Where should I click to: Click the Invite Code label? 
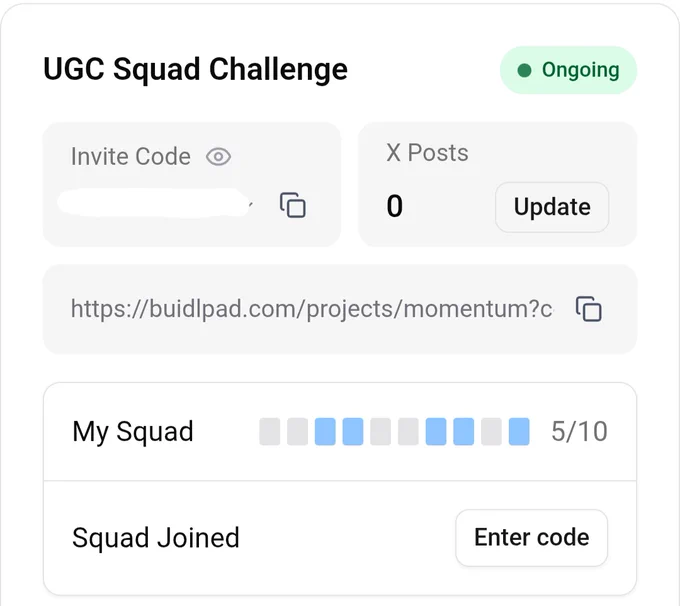(x=131, y=157)
